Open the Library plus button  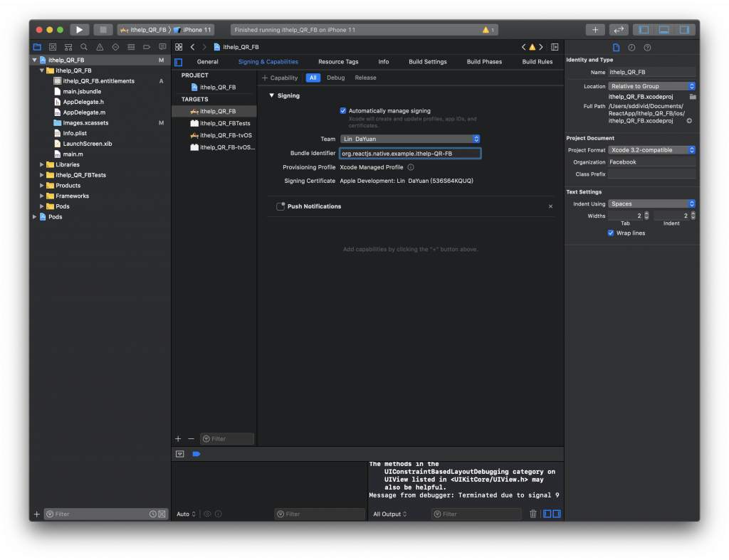tap(595, 30)
